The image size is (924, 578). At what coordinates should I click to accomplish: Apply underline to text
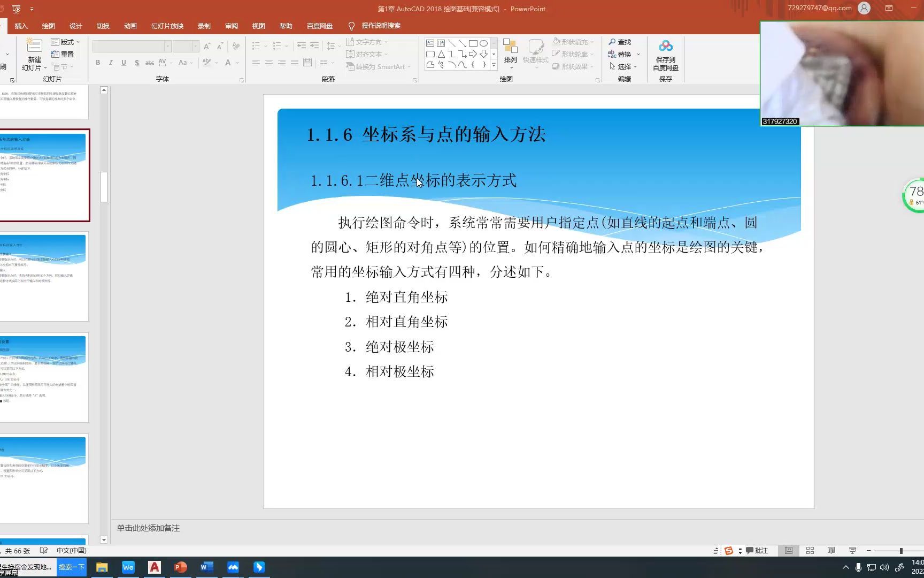[124, 63]
